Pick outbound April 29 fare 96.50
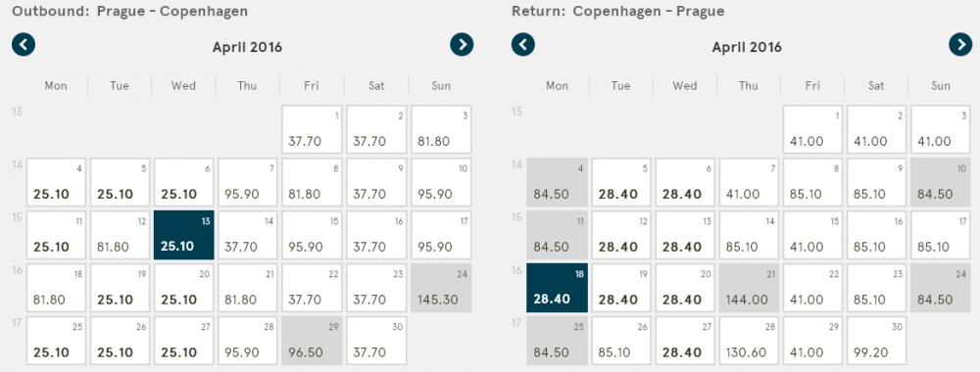The height and width of the screenshot is (372, 980). click(312, 340)
